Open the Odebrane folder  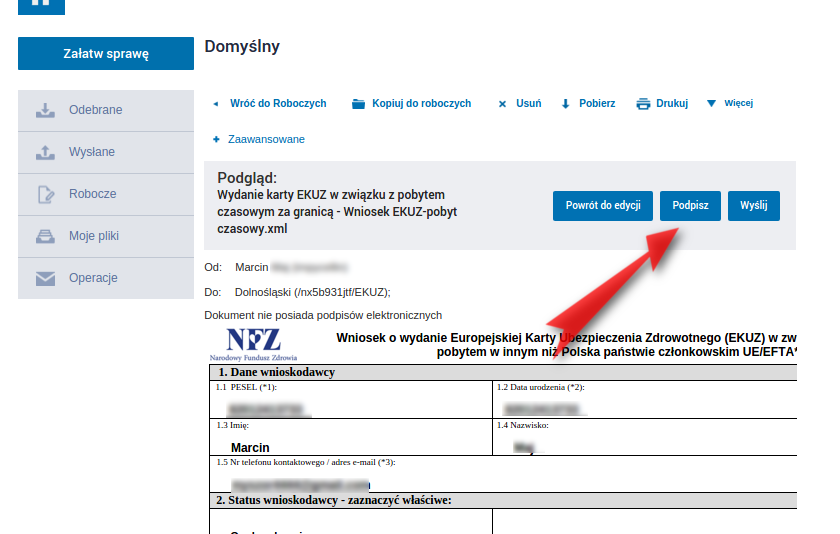tap(106, 110)
